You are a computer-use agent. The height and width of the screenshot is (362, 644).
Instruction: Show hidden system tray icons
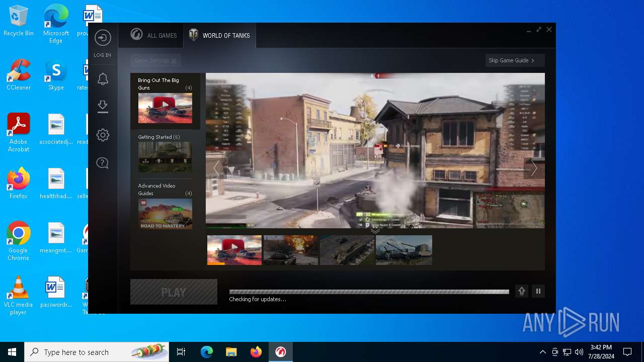click(x=542, y=352)
